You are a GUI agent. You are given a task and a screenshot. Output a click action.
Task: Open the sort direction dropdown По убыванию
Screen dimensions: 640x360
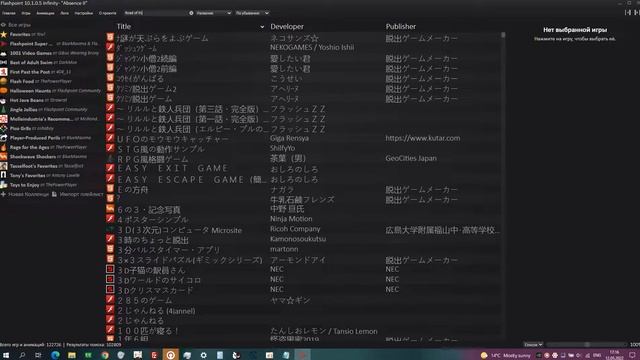[x=252, y=13]
